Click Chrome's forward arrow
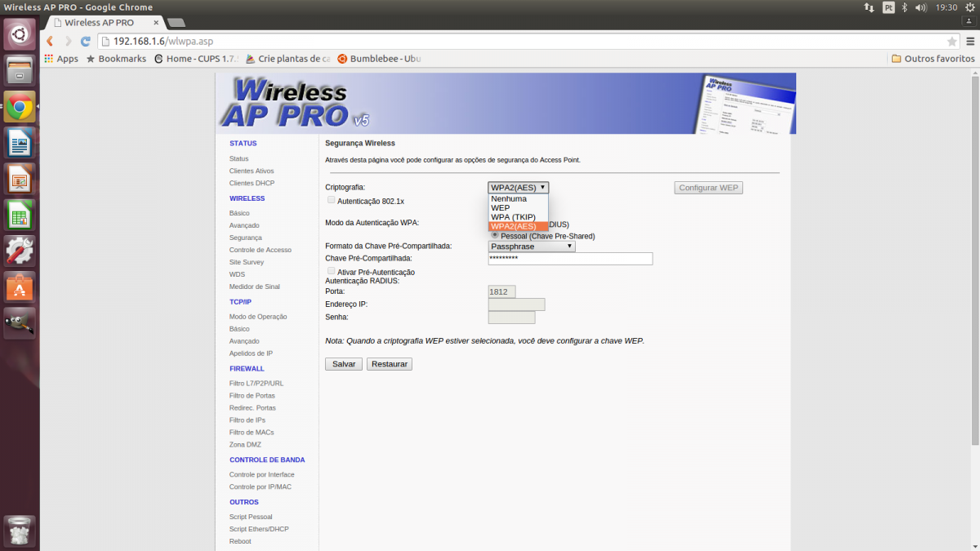Screen dimensions: 980x551 click(x=68, y=41)
